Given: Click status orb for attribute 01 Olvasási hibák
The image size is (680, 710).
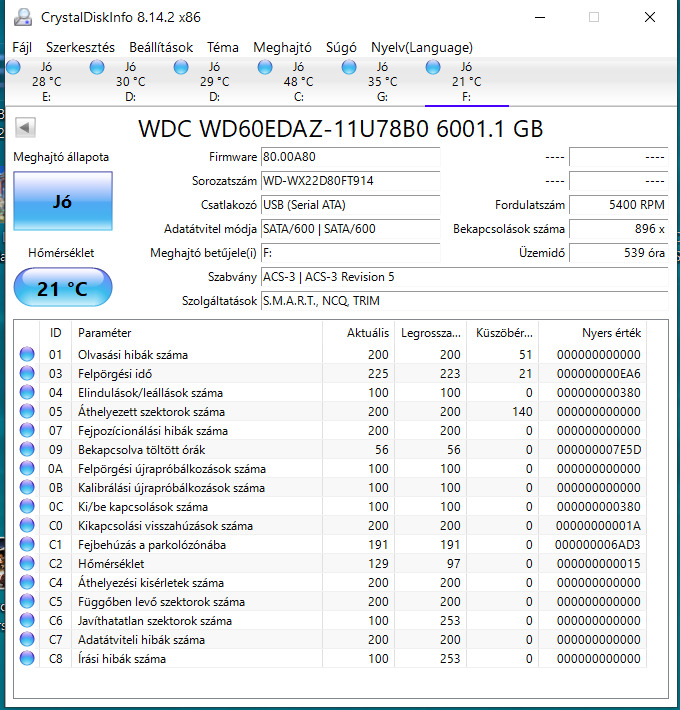Looking at the screenshot, I should pos(27,354).
